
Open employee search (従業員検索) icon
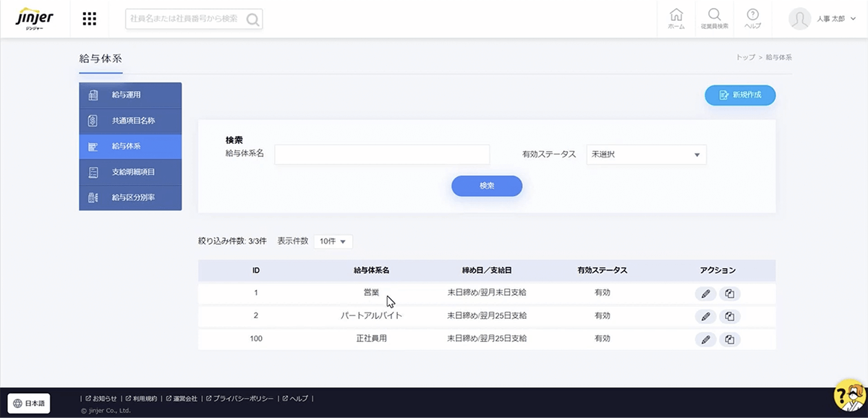pyautogui.click(x=714, y=19)
